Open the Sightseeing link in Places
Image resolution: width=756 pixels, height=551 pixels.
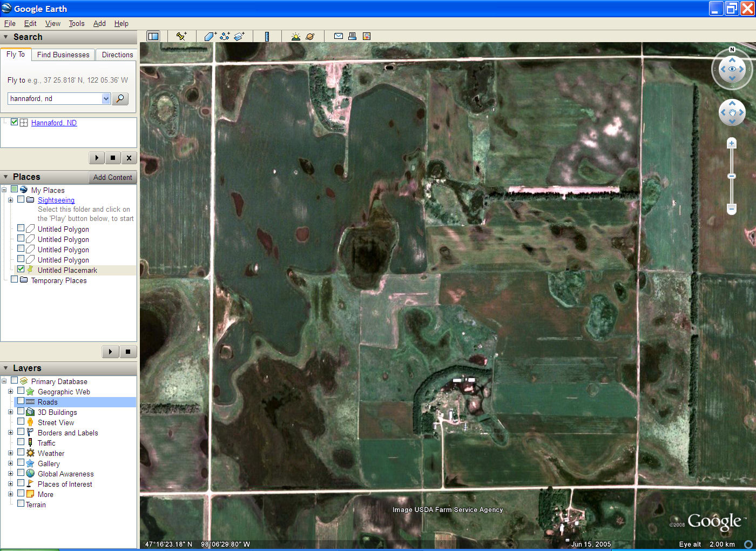[56, 200]
